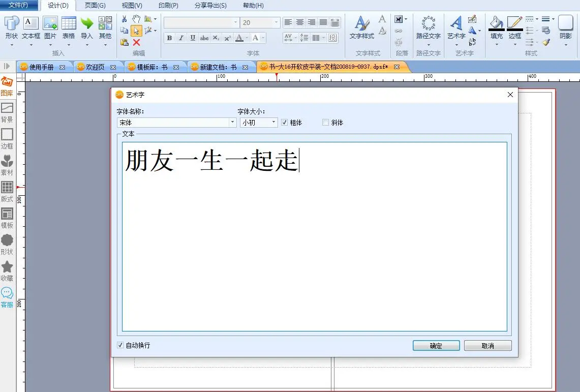Screen dimensions: 580x392
Task: Toggle underline U formatting
Action: click(193, 38)
